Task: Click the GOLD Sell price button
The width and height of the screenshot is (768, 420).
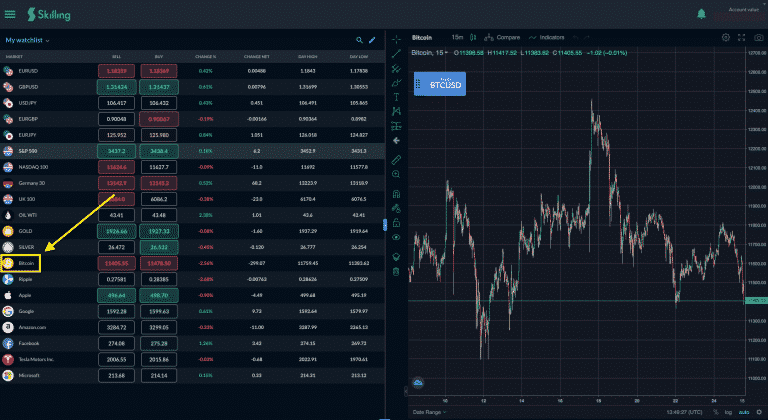Action: pos(116,230)
